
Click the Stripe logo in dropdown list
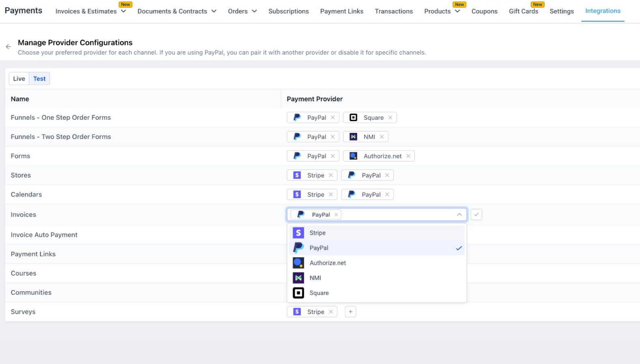coord(299,233)
